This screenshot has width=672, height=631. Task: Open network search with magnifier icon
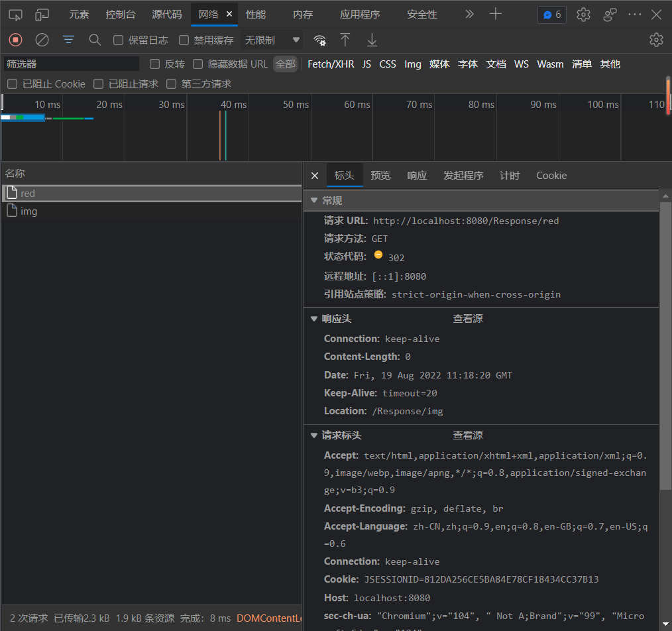click(95, 40)
